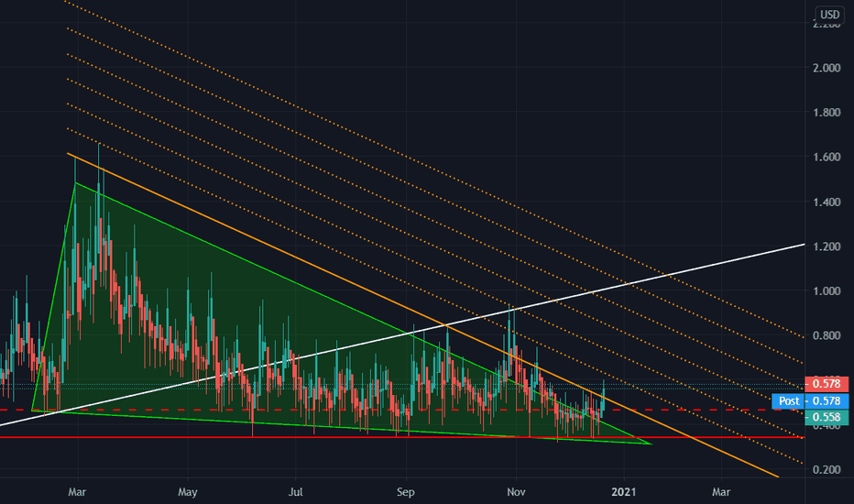Click the 1.600 price axis label

tap(827, 158)
